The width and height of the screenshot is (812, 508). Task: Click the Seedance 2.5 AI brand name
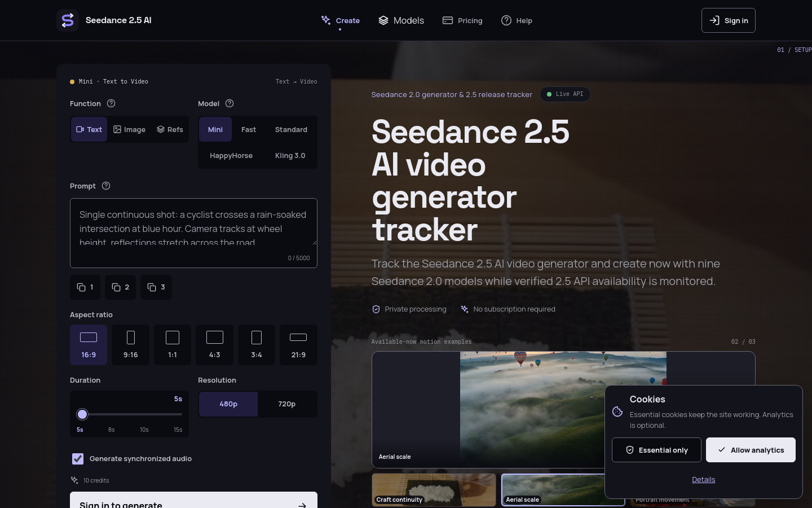point(118,20)
